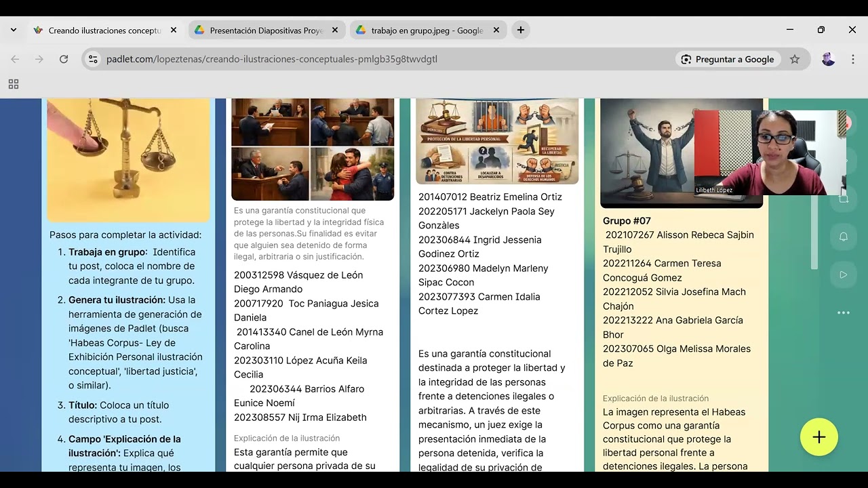Image resolution: width=868 pixels, height=488 pixels.
Task: Click name 'Ingrid Jessenia Godinez Ortiz'
Action: click(480, 247)
